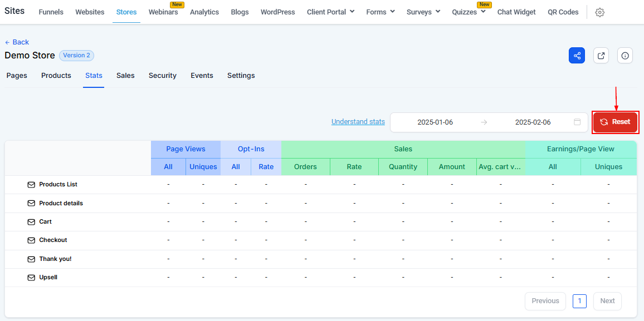This screenshot has width=644, height=321.
Task: Click the Sales group column header
Action: point(403,149)
